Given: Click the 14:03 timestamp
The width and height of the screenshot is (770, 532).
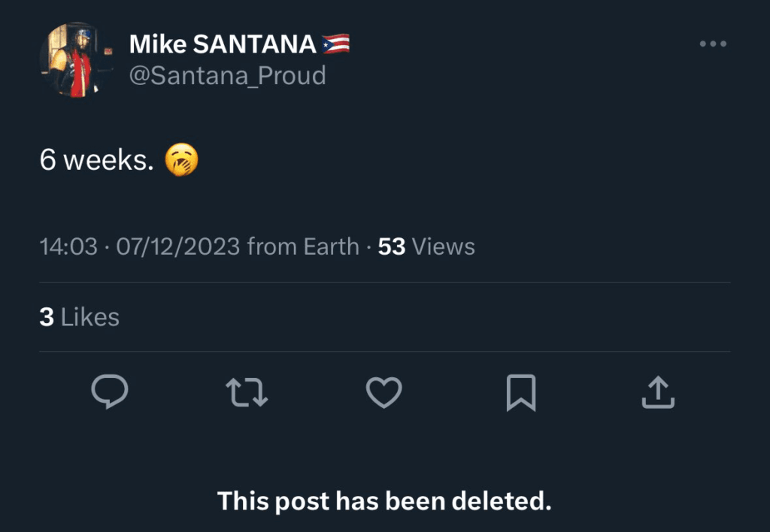Looking at the screenshot, I should [68, 246].
